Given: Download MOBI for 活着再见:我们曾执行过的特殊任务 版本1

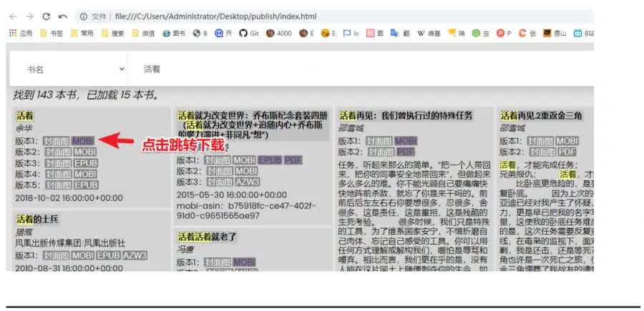Looking at the screenshot, I should point(406,141).
